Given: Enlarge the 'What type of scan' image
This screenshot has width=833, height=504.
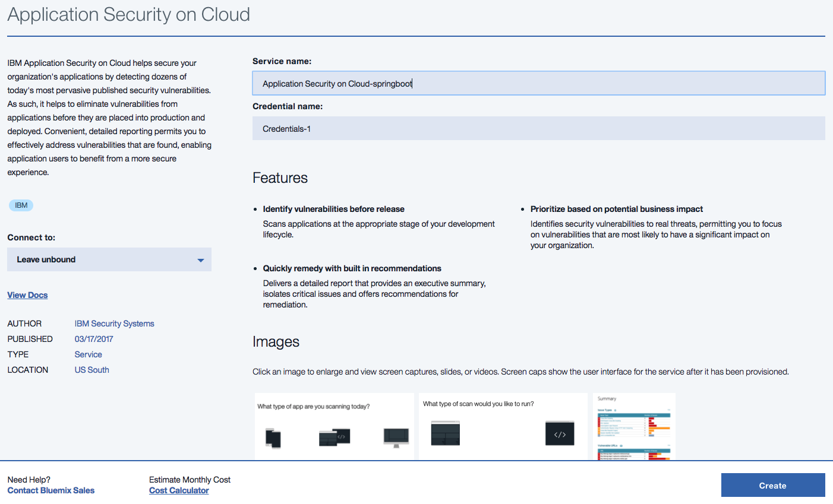Looking at the screenshot, I should point(503,426).
